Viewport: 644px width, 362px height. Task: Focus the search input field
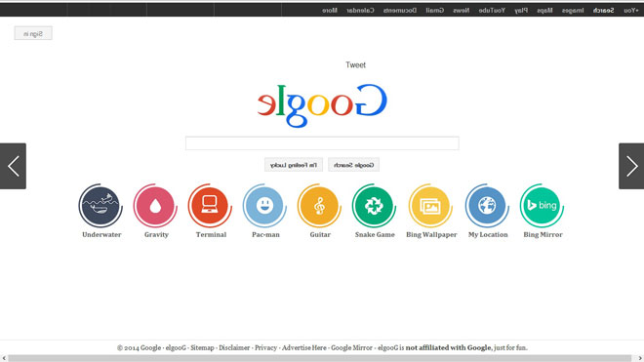pyautogui.click(x=322, y=143)
